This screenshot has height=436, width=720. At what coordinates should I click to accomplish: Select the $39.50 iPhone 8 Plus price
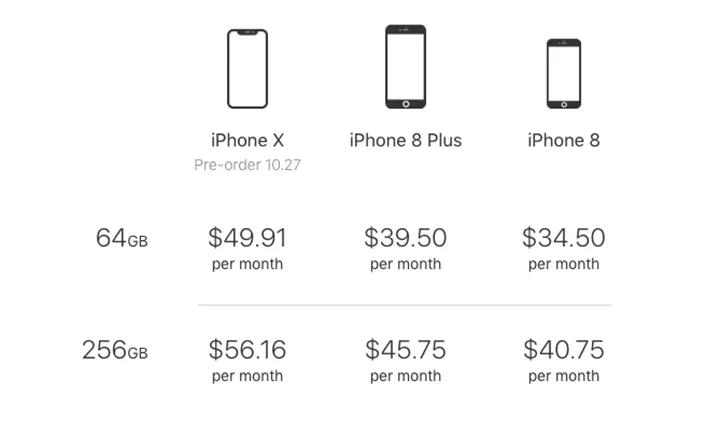(405, 238)
